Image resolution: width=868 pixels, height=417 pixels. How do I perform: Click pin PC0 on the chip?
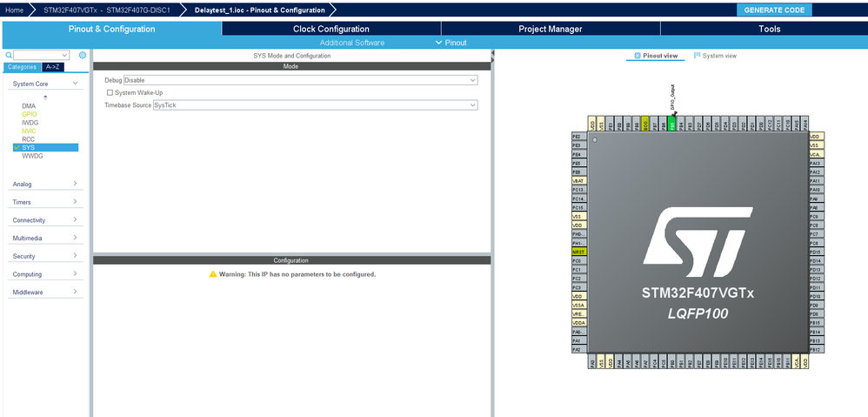click(579, 260)
